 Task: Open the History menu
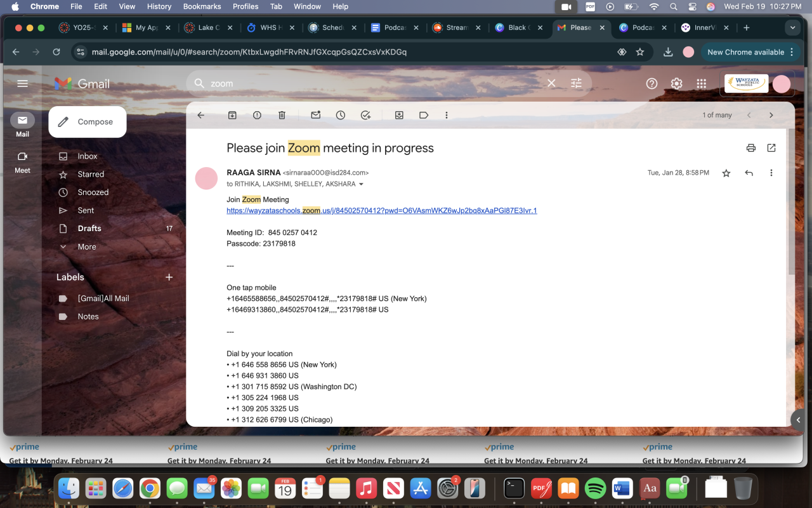pyautogui.click(x=159, y=6)
